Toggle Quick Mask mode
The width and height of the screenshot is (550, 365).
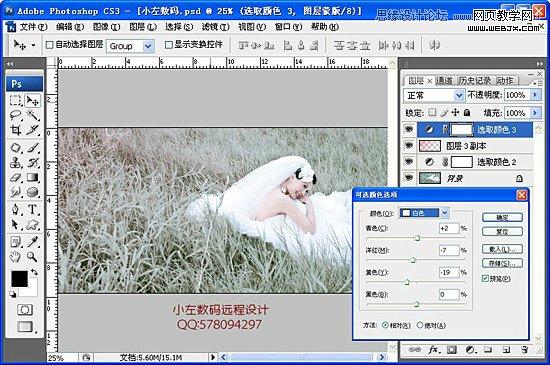25,310
